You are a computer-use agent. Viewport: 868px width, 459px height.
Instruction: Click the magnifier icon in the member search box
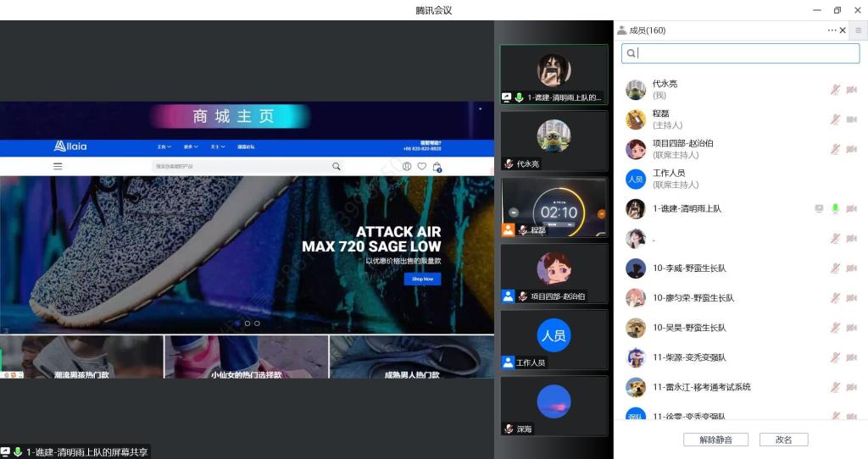tap(631, 53)
